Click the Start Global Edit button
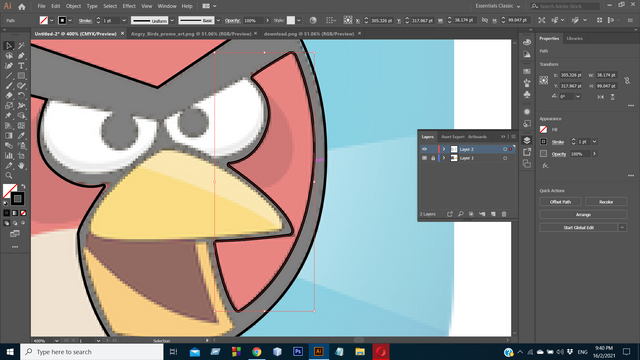The height and width of the screenshot is (360, 640). [x=579, y=227]
